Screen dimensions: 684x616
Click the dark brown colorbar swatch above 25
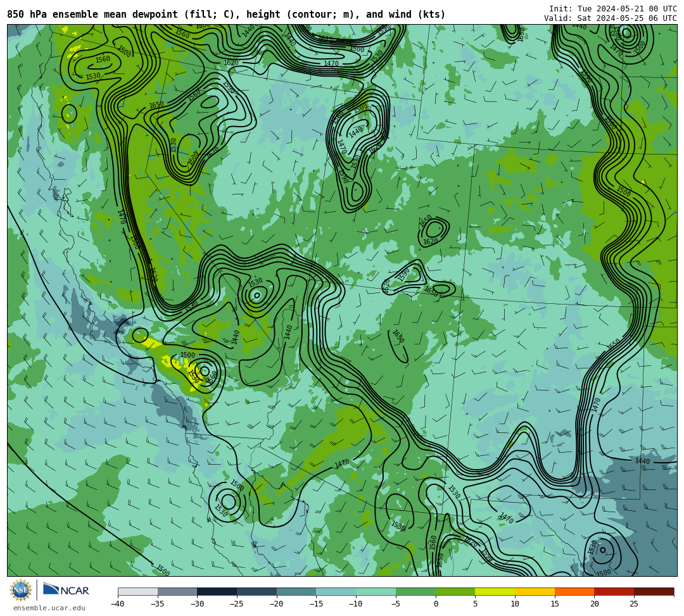click(x=654, y=591)
